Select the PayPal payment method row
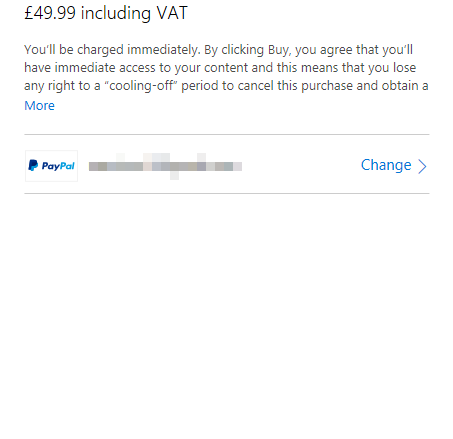The height and width of the screenshot is (439, 453). (x=227, y=166)
